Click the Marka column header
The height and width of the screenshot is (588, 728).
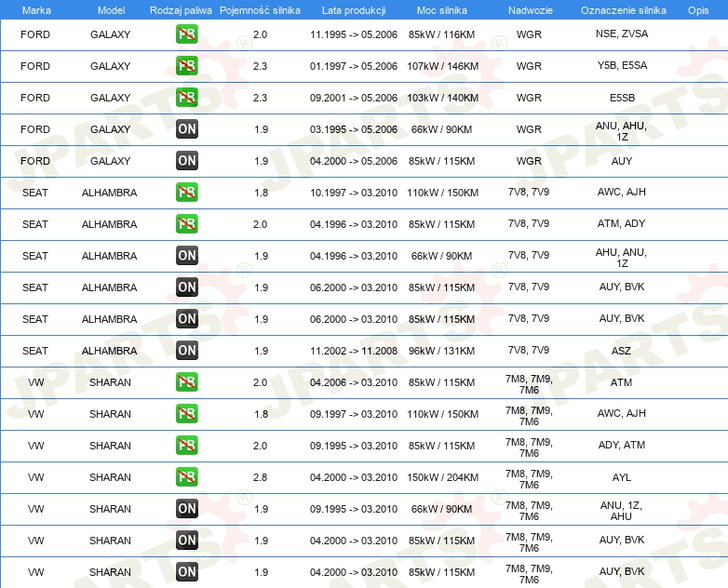pos(36,10)
